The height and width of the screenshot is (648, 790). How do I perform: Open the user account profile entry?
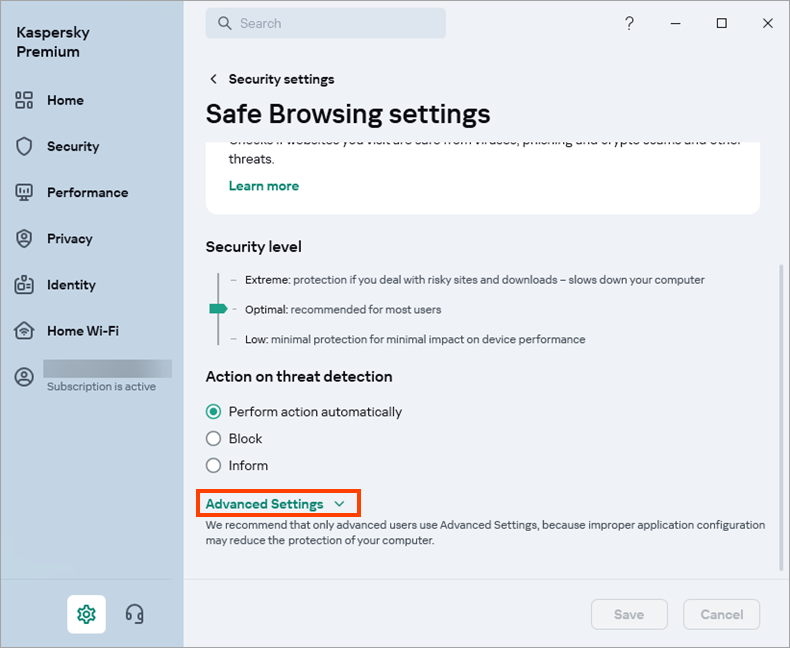(x=25, y=377)
